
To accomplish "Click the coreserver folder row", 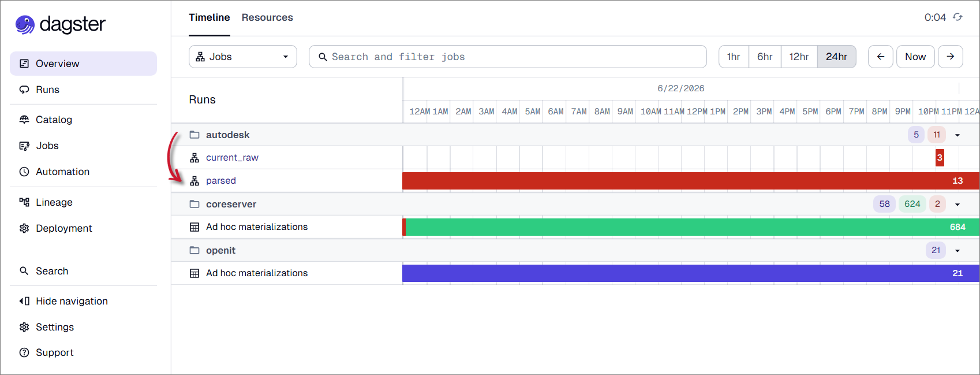I will point(575,204).
